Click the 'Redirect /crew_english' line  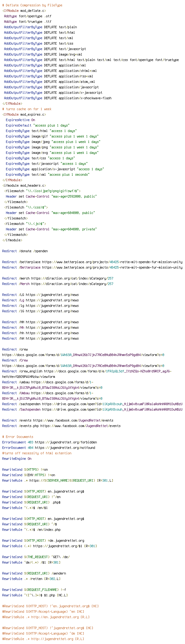click(87, 374)
